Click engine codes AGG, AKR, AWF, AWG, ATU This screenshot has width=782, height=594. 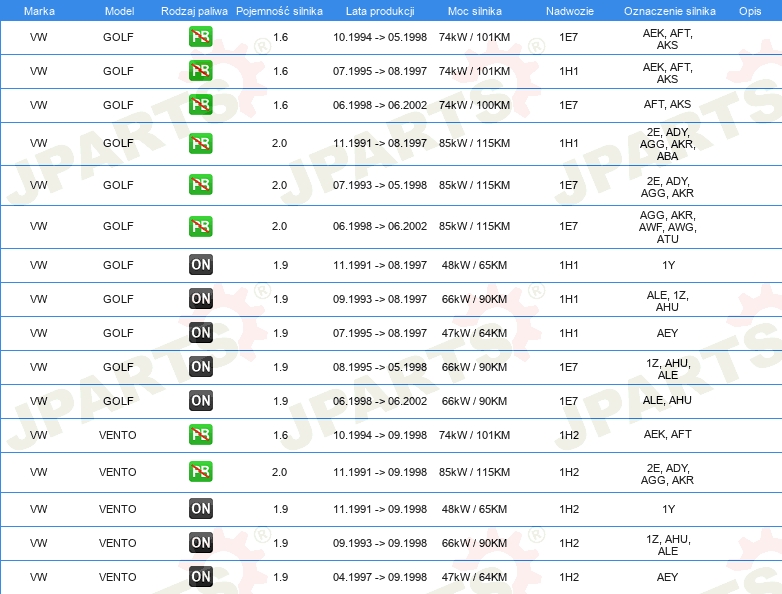coord(667,226)
